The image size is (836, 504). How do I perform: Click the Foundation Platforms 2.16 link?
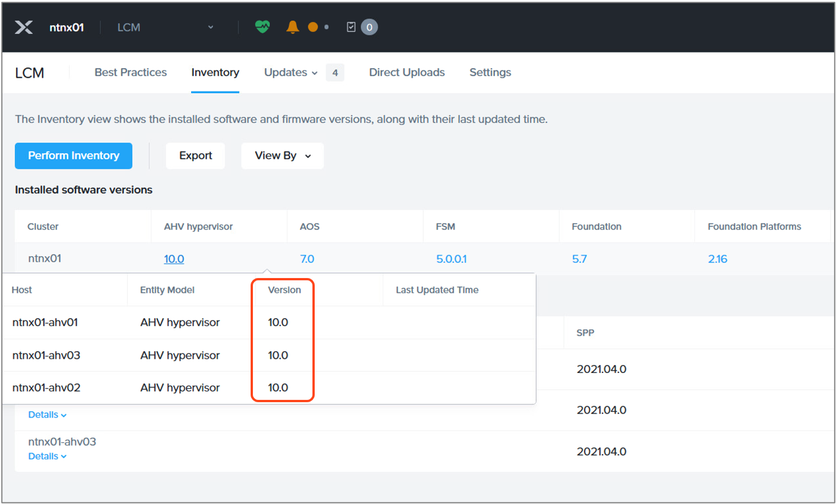pos(717,259)
